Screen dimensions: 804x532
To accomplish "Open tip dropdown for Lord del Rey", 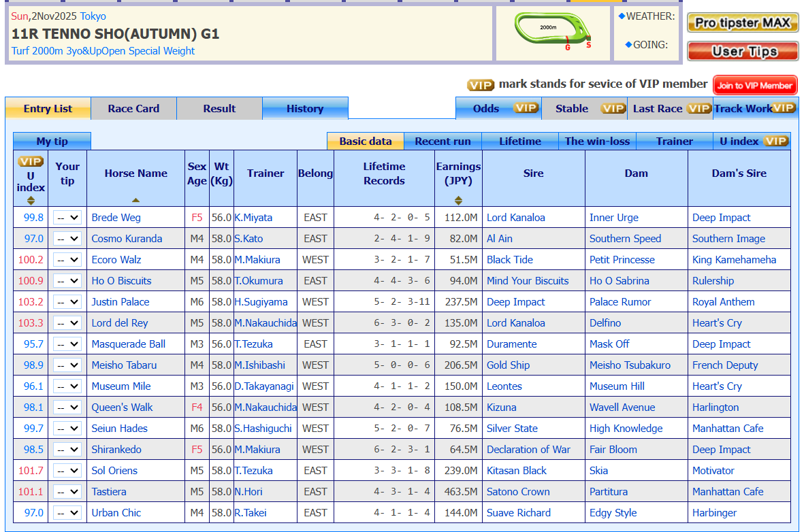I will (x=67, y=323).
